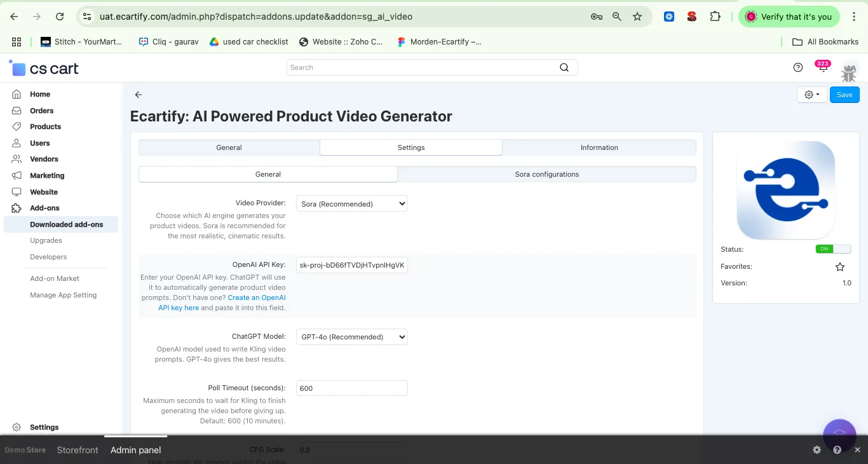
Task: Open the gear dropdown next to Save
Action: pyautogui.click(x=811, y=95)
